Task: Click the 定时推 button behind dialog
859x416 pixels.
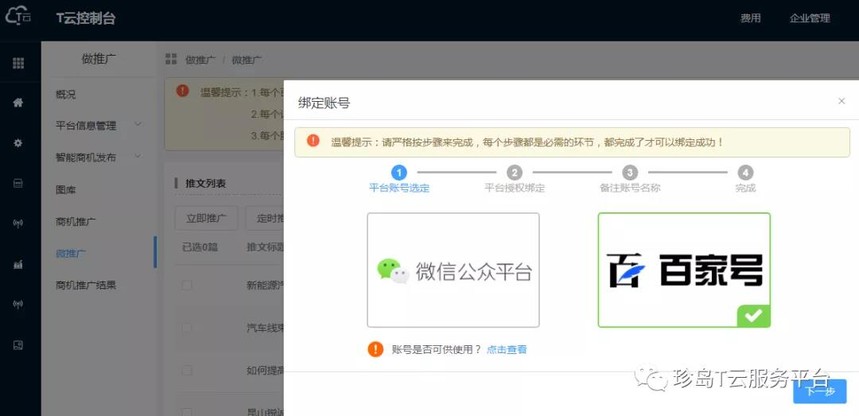Action: [265, 218]
